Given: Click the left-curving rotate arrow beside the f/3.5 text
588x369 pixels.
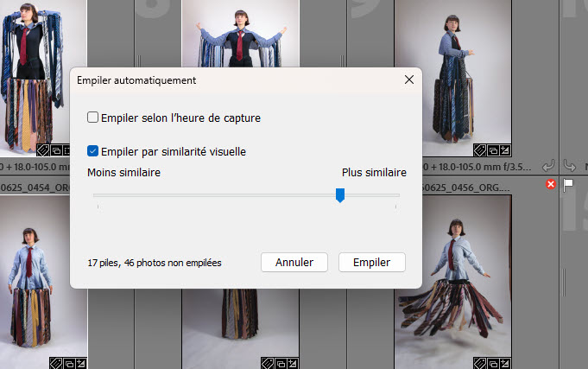Looking at the screenshot, I should pos(548,166).
